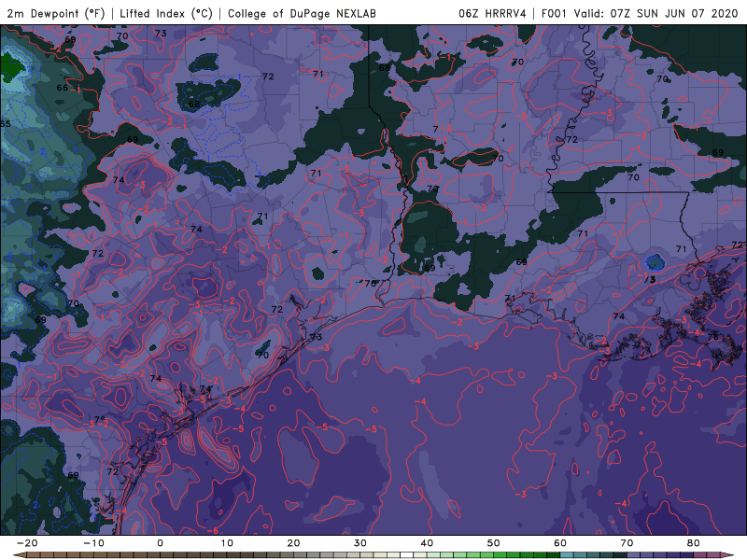Click the '60' label on the color scale
Image resolution: width=747 pixels, height=560 pixels.
(560, 543)
